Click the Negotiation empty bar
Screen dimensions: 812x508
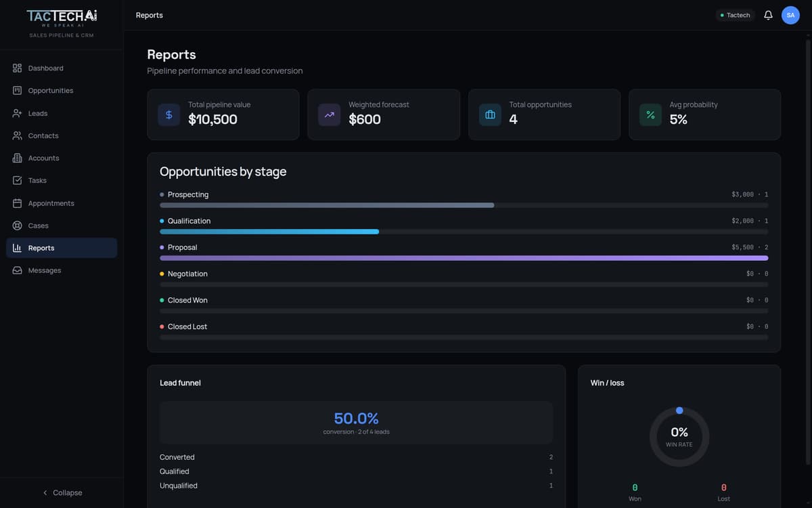464,284
